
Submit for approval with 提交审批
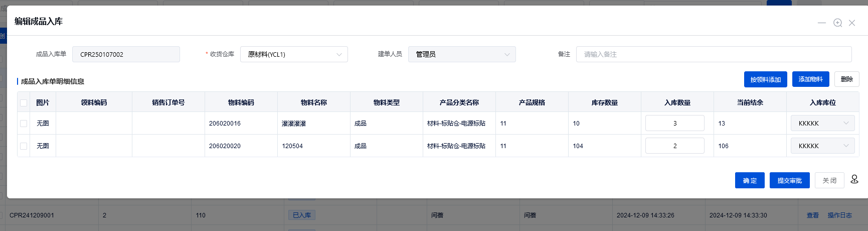(x=789, y=181)
